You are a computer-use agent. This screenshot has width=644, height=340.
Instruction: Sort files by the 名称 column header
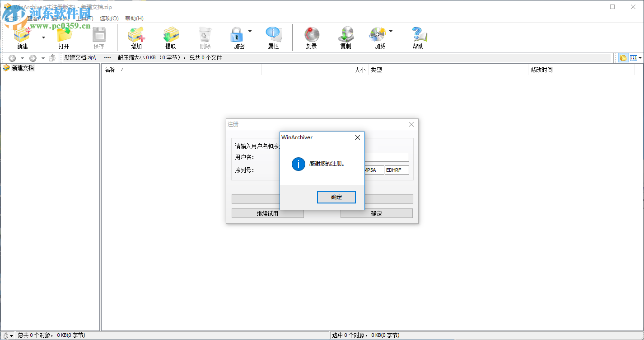(x=112, y=70)
